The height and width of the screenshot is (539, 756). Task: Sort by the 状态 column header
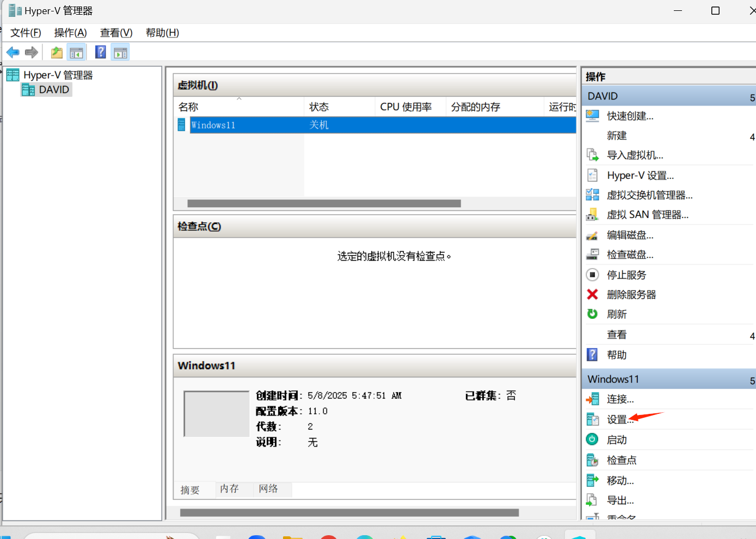(340, 107)
